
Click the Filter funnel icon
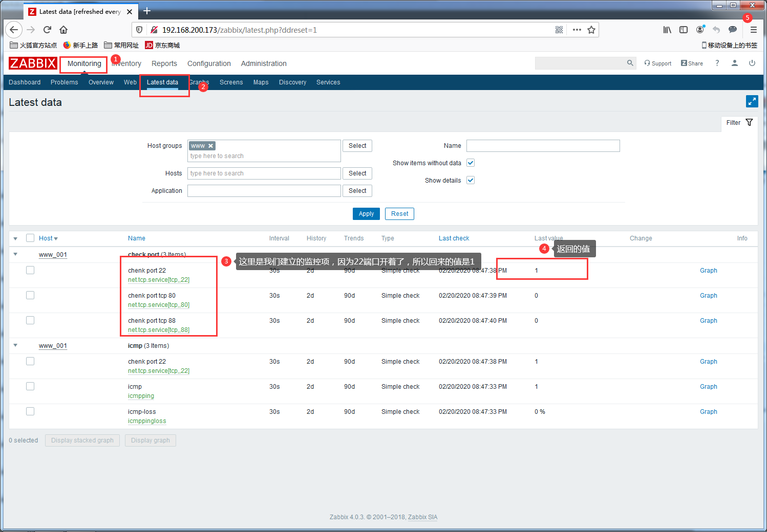tap(749, 122)
